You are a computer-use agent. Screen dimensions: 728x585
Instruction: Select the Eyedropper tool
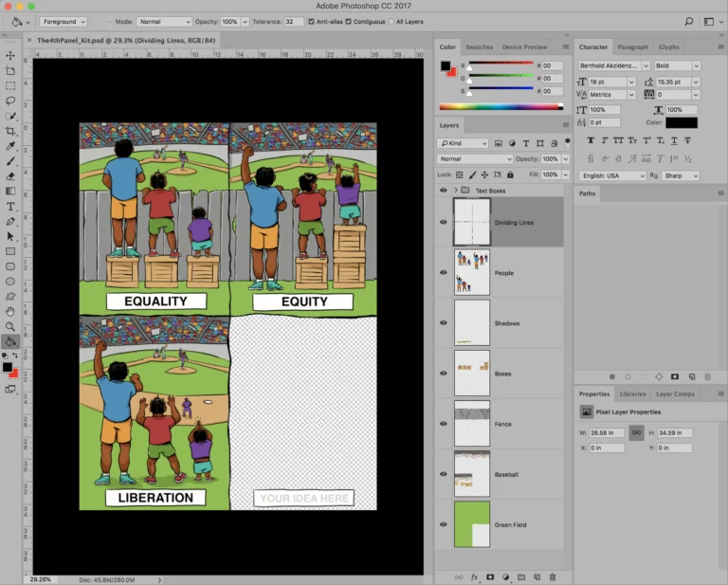pyautogui.click(x=10, y=146)
